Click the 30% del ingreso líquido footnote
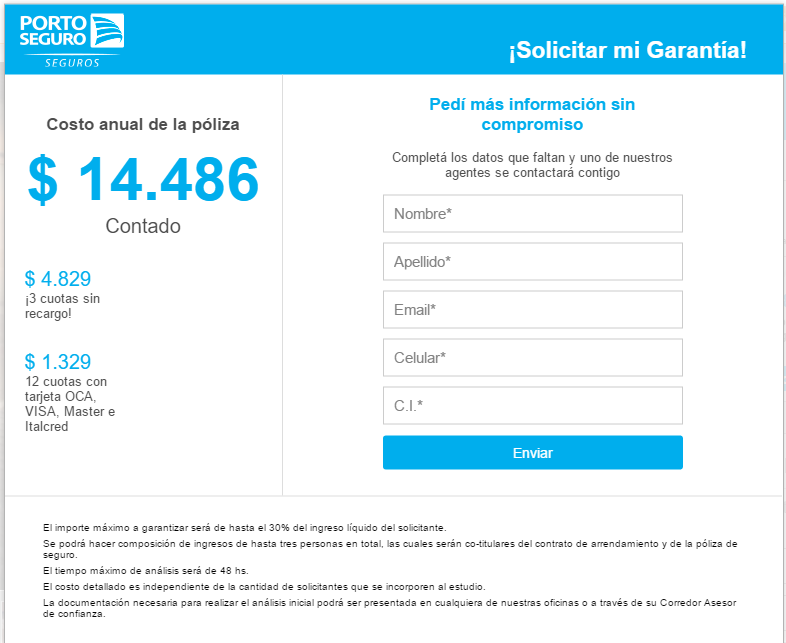The image size is (786, 643). (x=245, y=528)
